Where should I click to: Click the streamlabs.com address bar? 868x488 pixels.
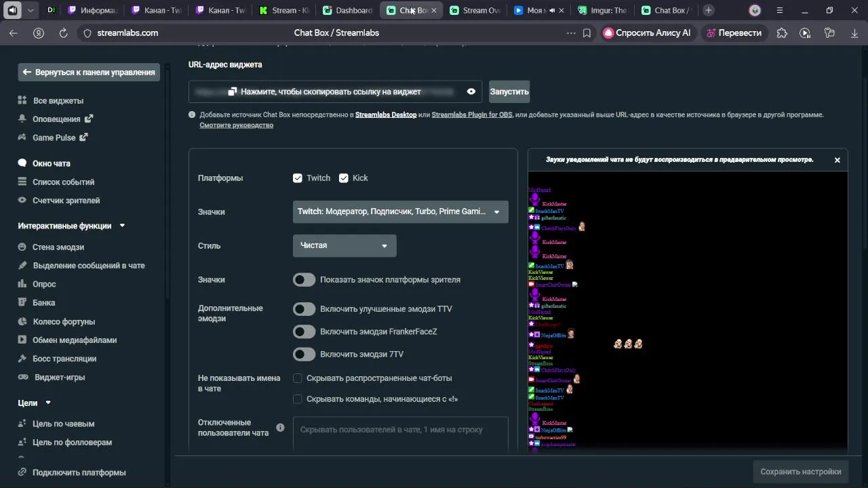pos(127,33)
